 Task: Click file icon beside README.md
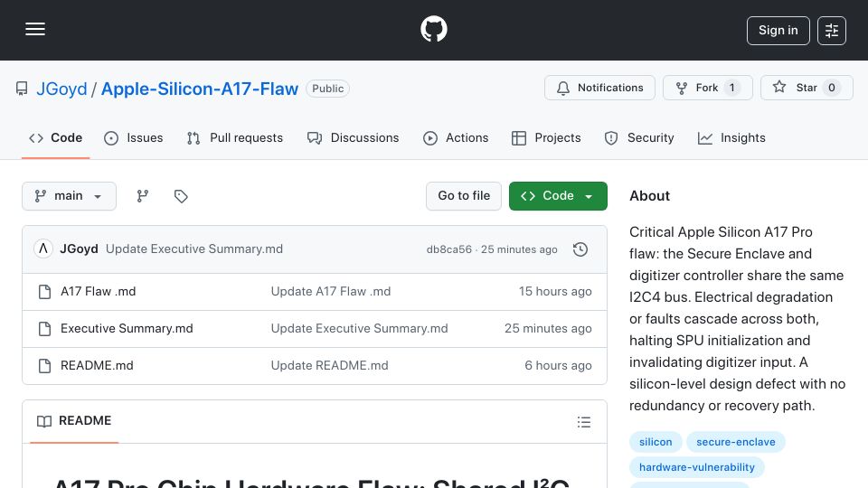coord(45,366)
